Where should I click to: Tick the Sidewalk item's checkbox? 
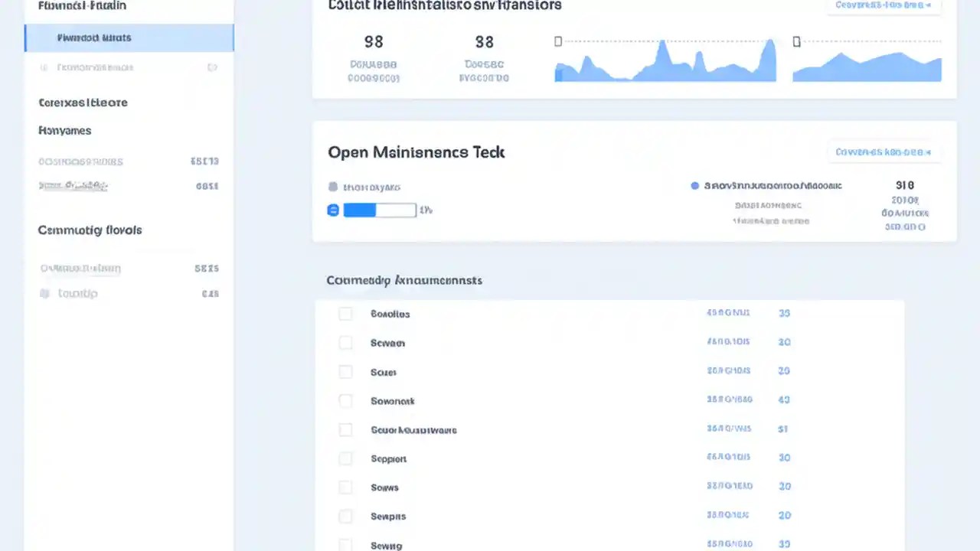coord(345,401)
